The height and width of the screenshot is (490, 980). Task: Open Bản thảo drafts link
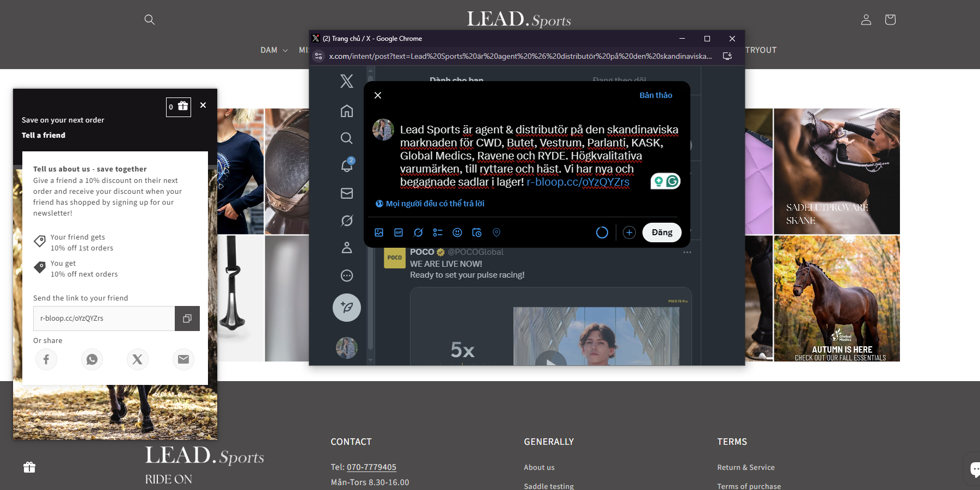point(656,95)
